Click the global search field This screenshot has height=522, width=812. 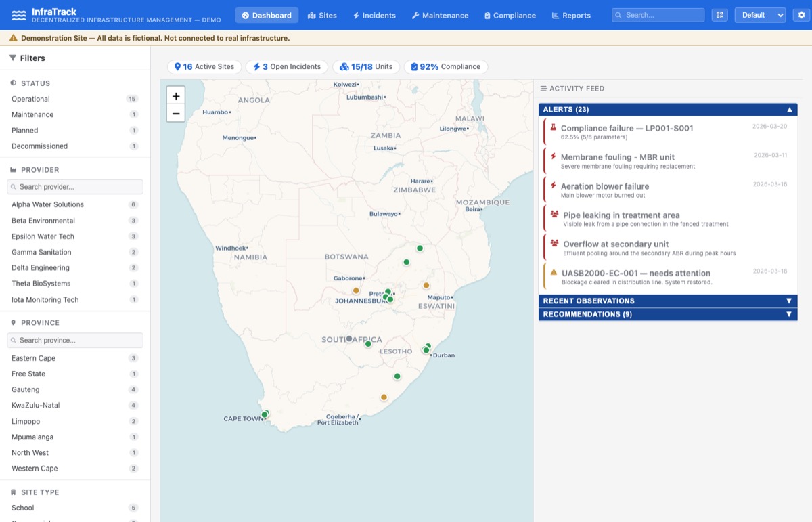click(x=657, y=14)
